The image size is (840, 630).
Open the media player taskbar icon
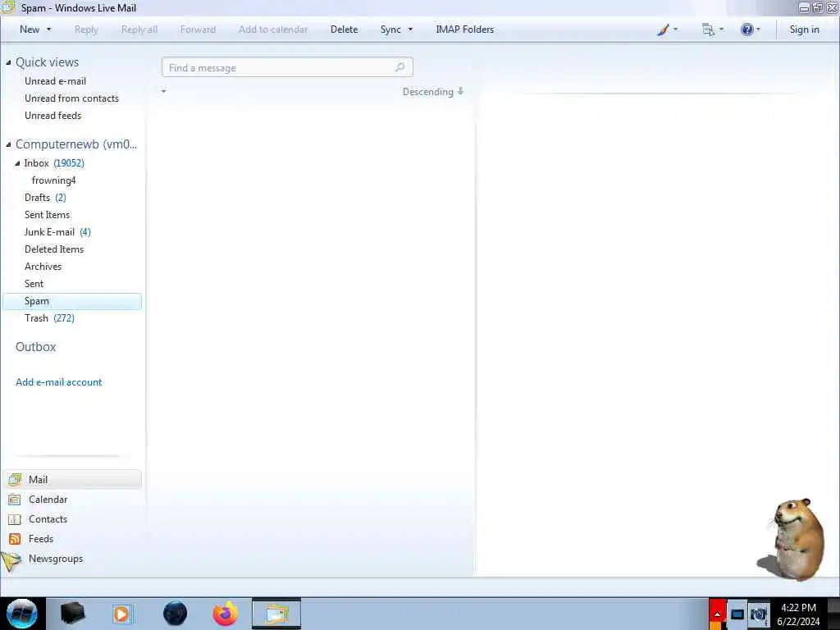tap(121, 614)
